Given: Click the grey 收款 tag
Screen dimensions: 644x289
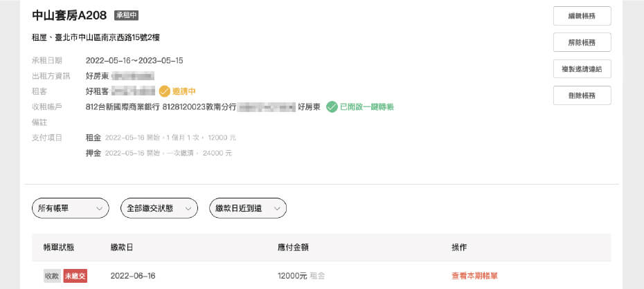Looking at the screenshot, I should [52, 276].
